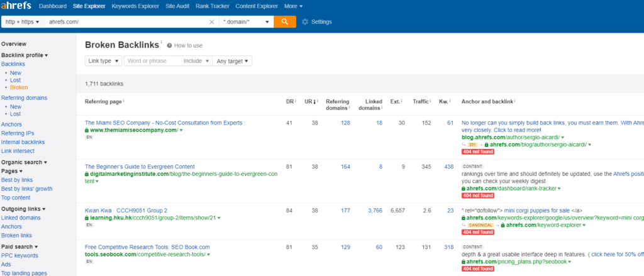Go to Dashboard in the top navigation
Viewport: 644px width, 276px height.
[x=53, y=6]
